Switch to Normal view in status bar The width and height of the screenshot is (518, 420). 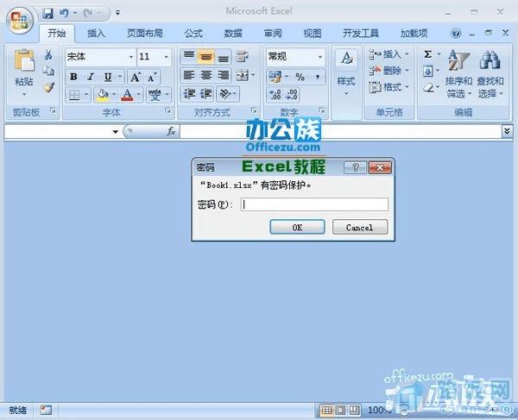(x=326, y=411)
